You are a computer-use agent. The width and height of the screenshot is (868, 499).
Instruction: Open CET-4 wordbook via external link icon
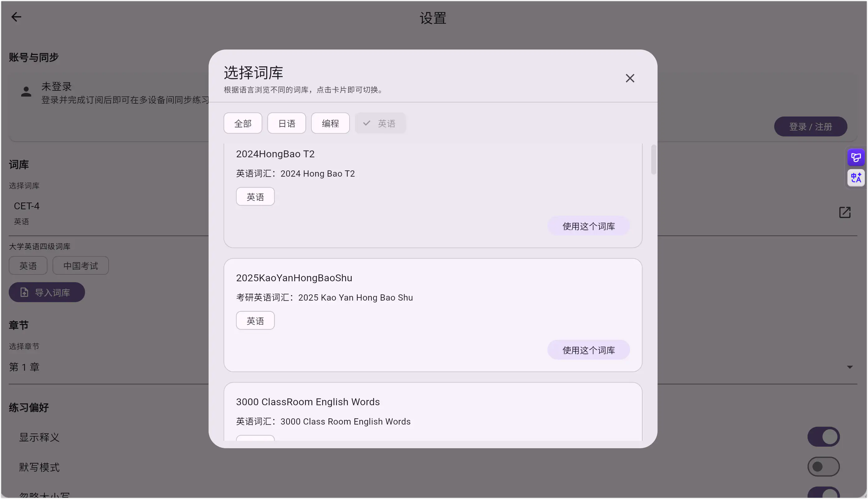(x=845, y=212)
